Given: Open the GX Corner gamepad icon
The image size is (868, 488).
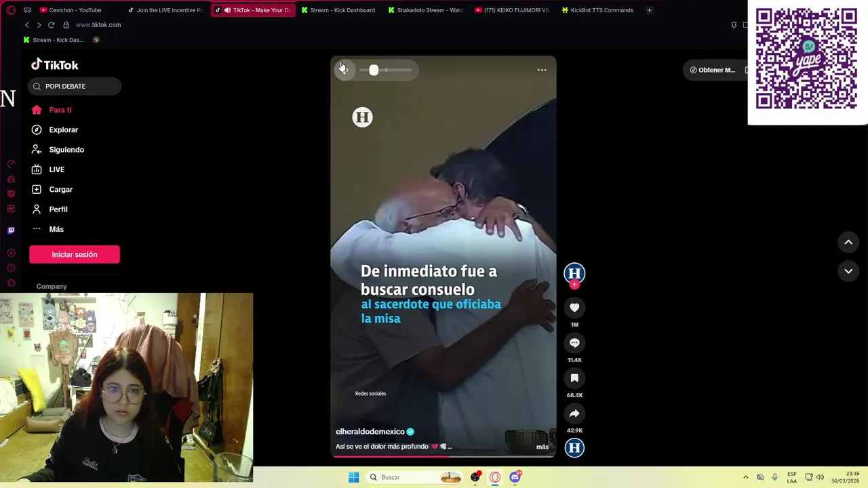Looking at the screenshot, I should 28,10.
